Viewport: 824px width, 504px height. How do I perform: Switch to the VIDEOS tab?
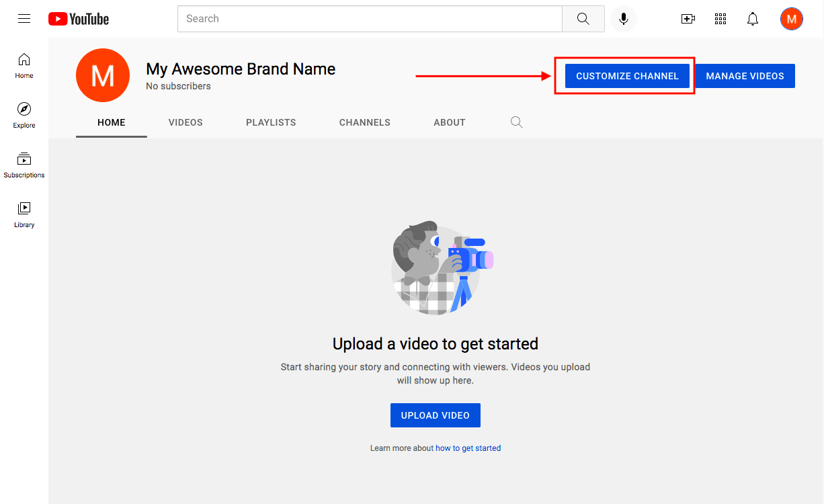tap(186, 122)
